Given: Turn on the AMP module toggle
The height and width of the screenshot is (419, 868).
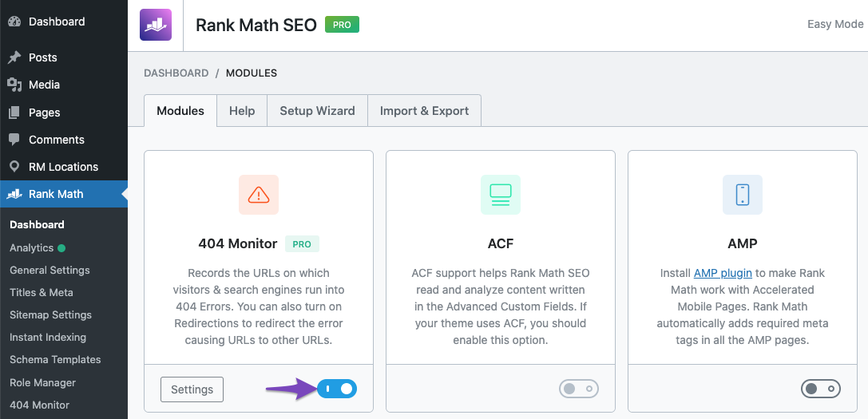Looking at the screenshot, I should click(821, 389).
